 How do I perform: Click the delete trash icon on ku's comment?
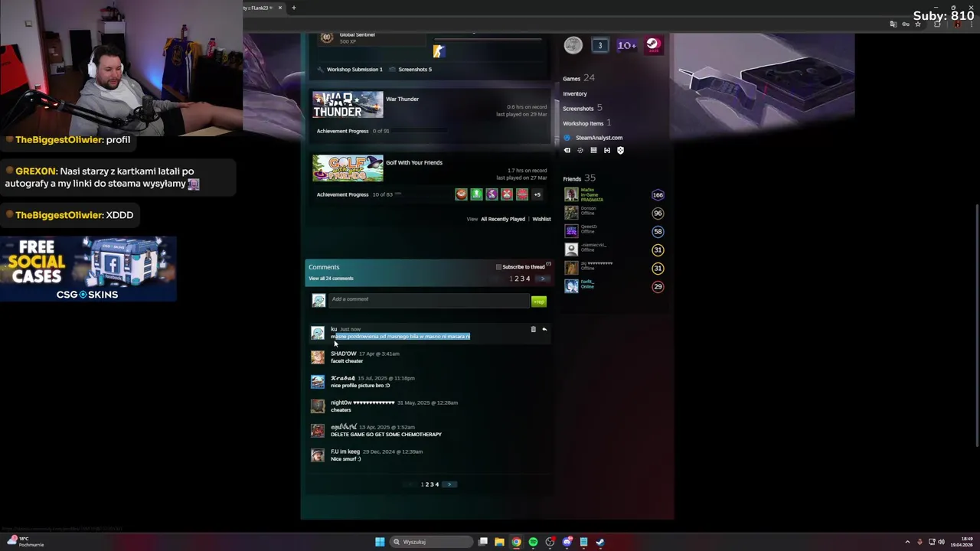pos(533,329)
